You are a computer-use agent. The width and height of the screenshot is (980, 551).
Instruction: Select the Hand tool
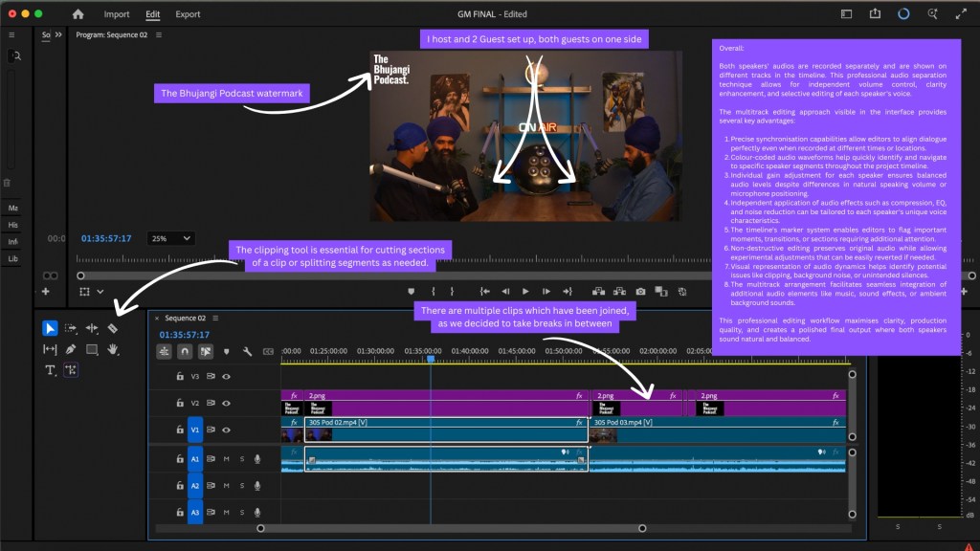(112, 349)
